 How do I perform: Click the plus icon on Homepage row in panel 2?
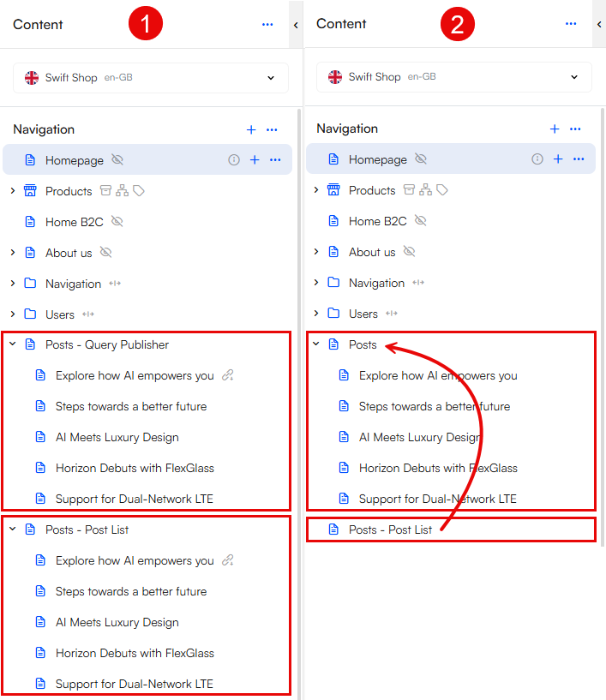(558, 159)
